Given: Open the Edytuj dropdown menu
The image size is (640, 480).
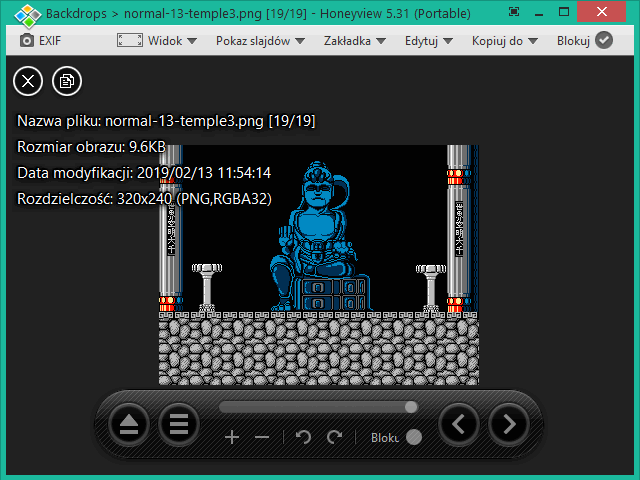Looking at the screenshot, I should pyautogui.click(x=428, y=41).
